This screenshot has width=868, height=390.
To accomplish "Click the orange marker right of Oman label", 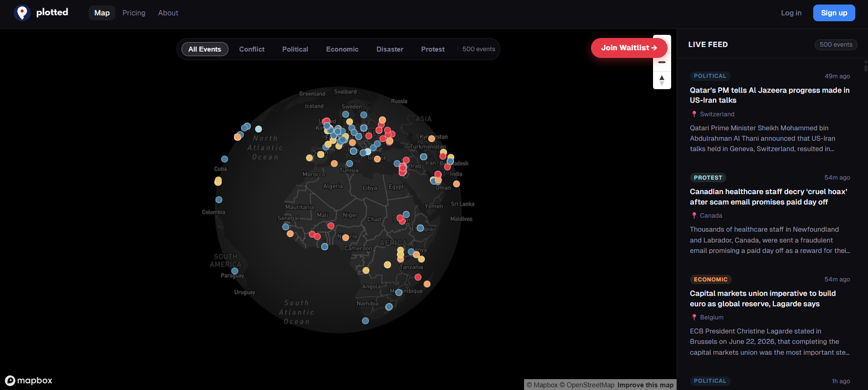I will [456, 184].
